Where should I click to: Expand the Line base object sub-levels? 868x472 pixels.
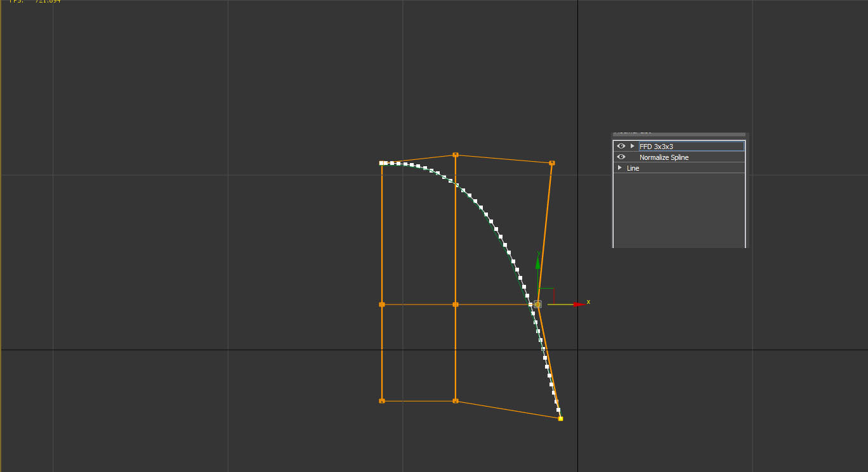coord(620,167)
